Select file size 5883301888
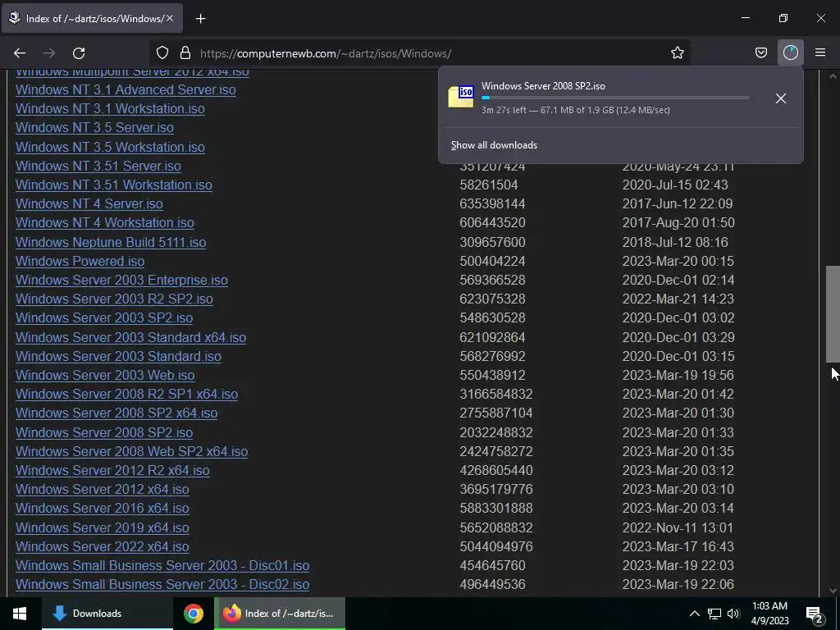The width and height of the screenshot is (840, 630). click(x=496, y=508)
